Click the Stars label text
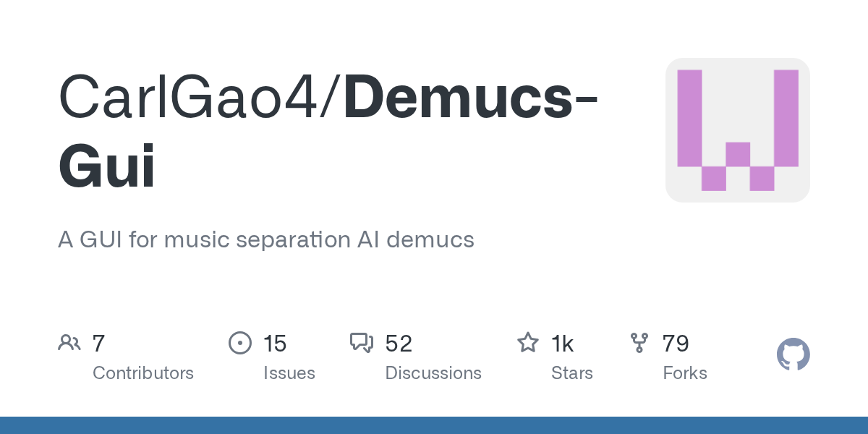868x434 pixels. (x=572, y=373)
